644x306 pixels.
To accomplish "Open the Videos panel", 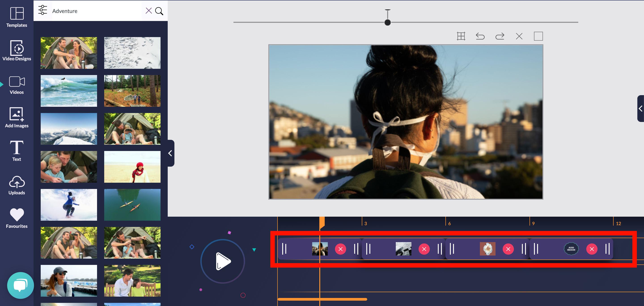I will point(16,85).
